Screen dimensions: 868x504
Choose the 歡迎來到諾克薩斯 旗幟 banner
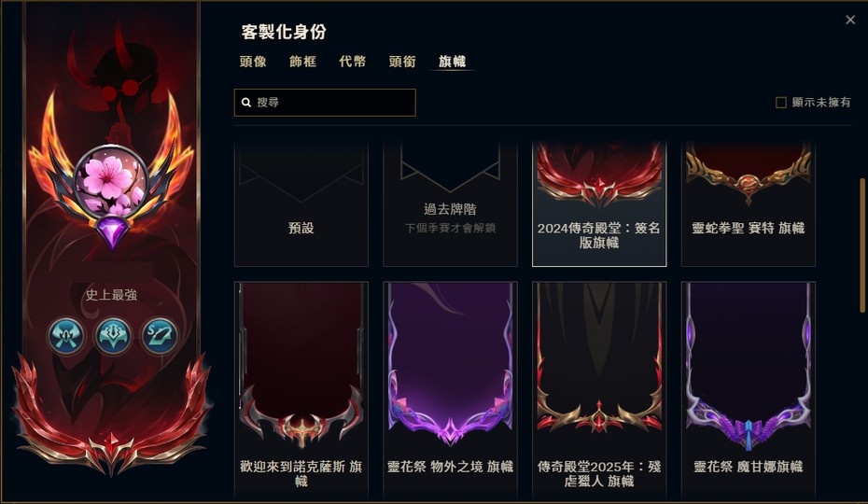coord(301,391)
